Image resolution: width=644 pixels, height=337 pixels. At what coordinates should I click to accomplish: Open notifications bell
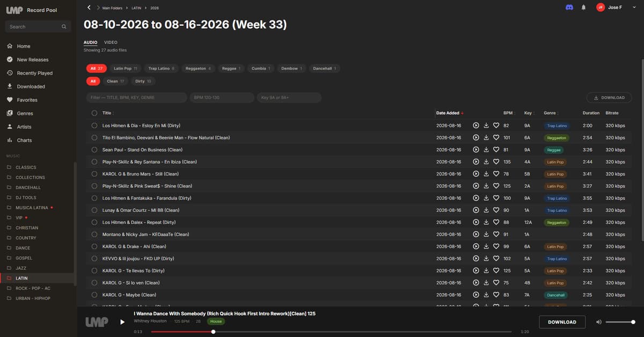(584, 8)
